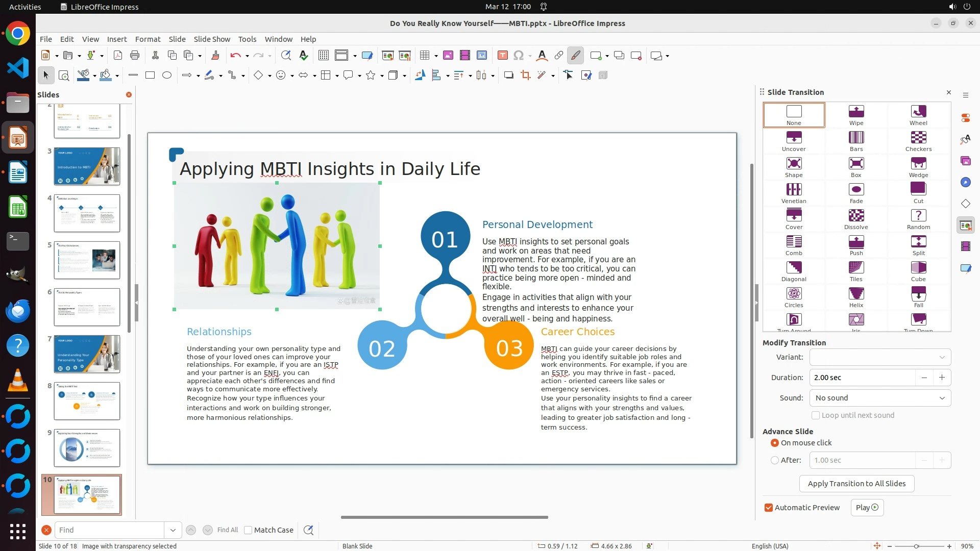
Task: Open the Sound dropdown list
Action: pyautogui.click(x=880, y=398)
